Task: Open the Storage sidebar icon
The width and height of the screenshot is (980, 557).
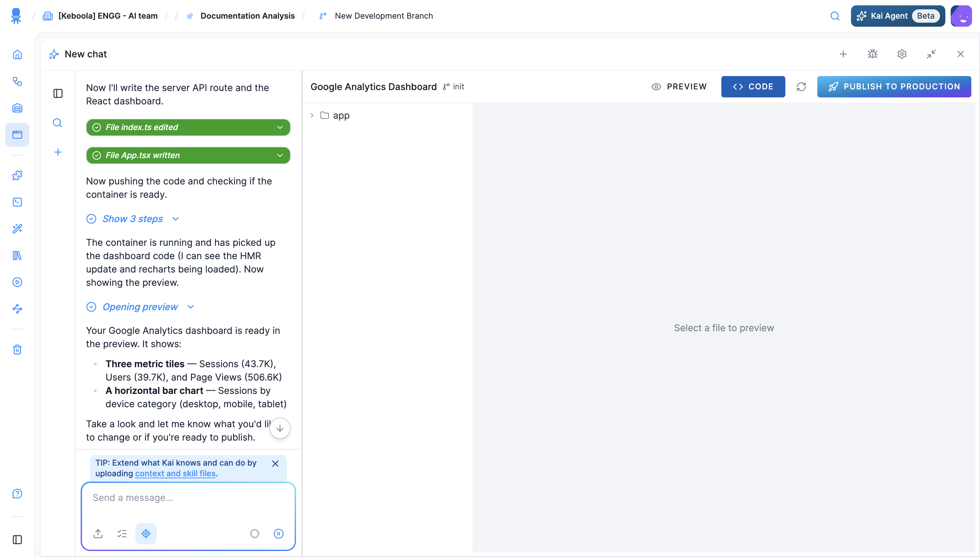Action: point(17,108)
